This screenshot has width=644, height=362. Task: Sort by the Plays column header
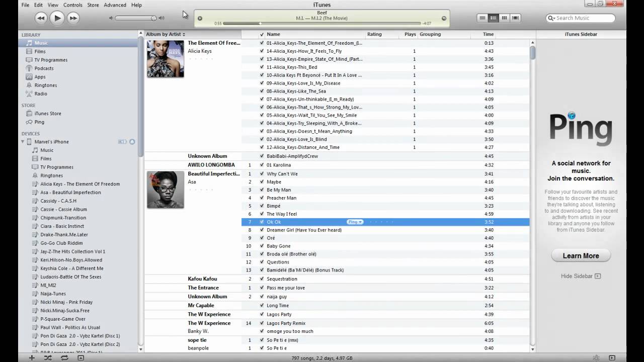[410, 34]
